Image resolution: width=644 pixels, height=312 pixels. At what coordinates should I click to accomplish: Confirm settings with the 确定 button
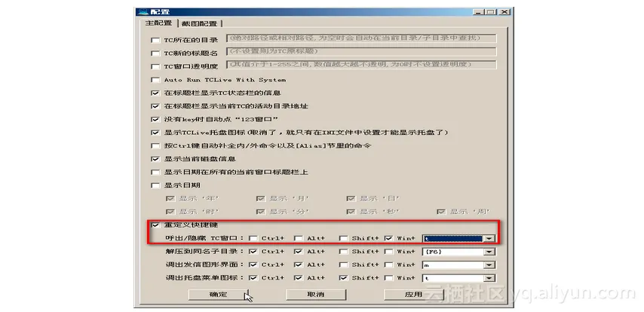tap(218, 295)
